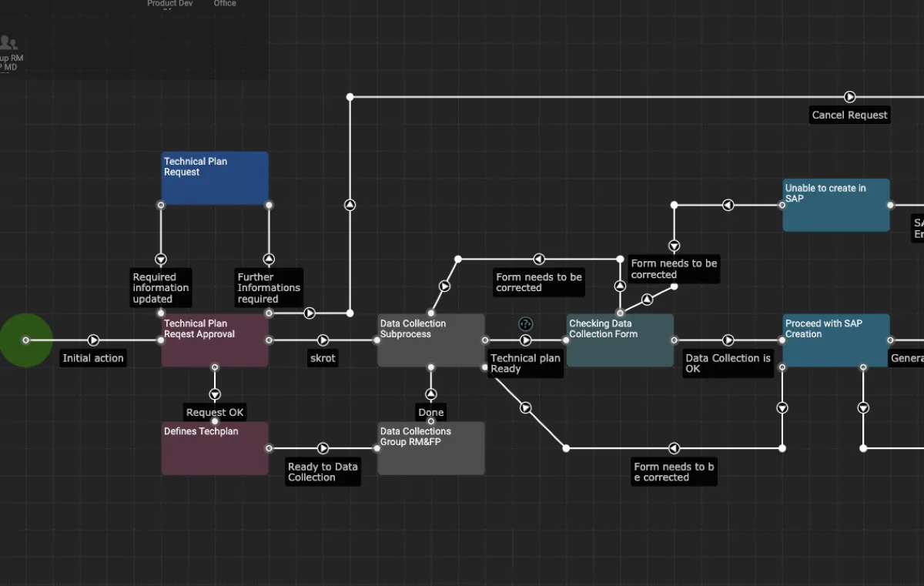
Task: Click the question mark icon above Technical plan Ready
Action: pyautogui.click(x=526, y=324)
